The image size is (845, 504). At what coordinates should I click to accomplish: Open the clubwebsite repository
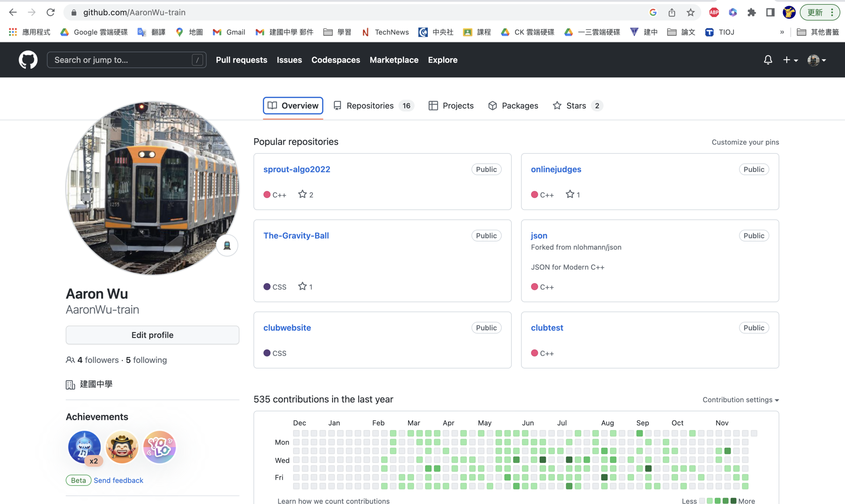pyautogui.click(x=287, y=327)
